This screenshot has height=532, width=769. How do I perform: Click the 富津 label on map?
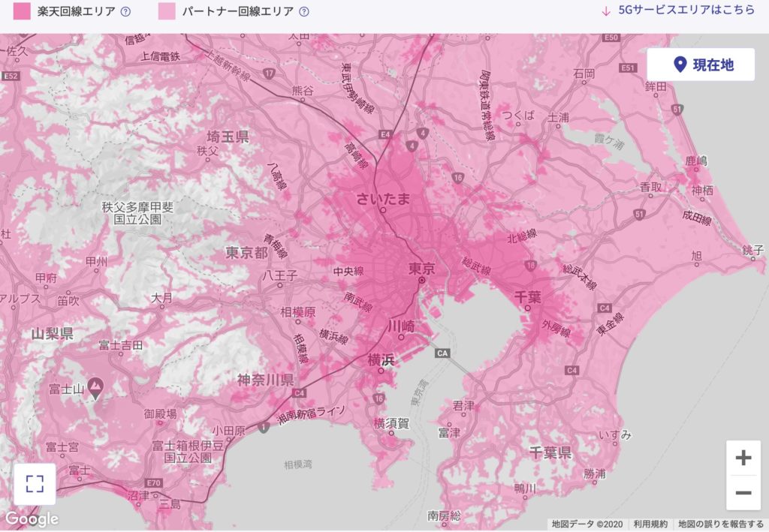[449, 432]
